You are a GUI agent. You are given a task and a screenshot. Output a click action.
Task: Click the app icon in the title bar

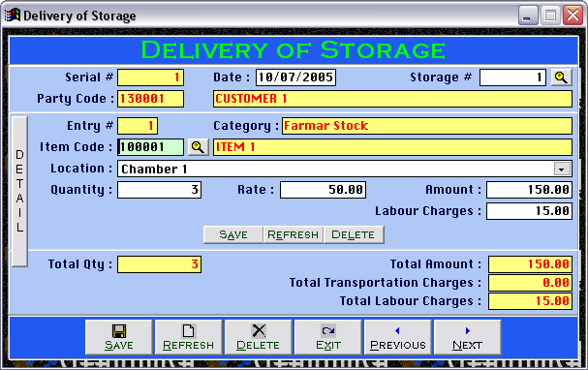(x=12, y=15)
